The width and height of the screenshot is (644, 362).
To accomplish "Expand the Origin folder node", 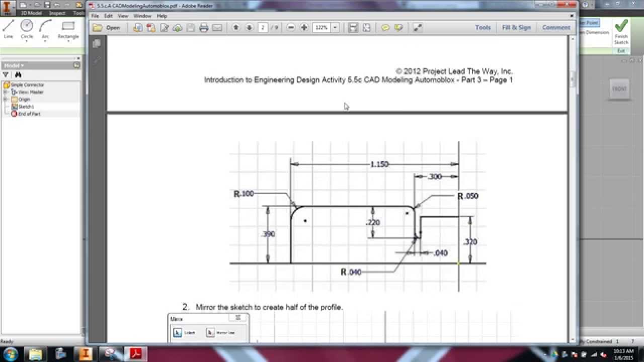I will click(x=6, y=99).
